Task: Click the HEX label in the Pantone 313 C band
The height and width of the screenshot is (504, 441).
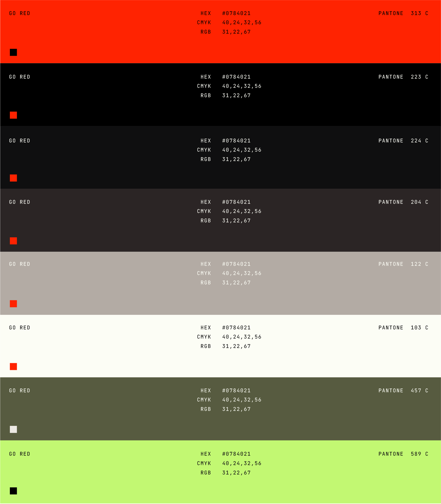Action: coord(206,13)
